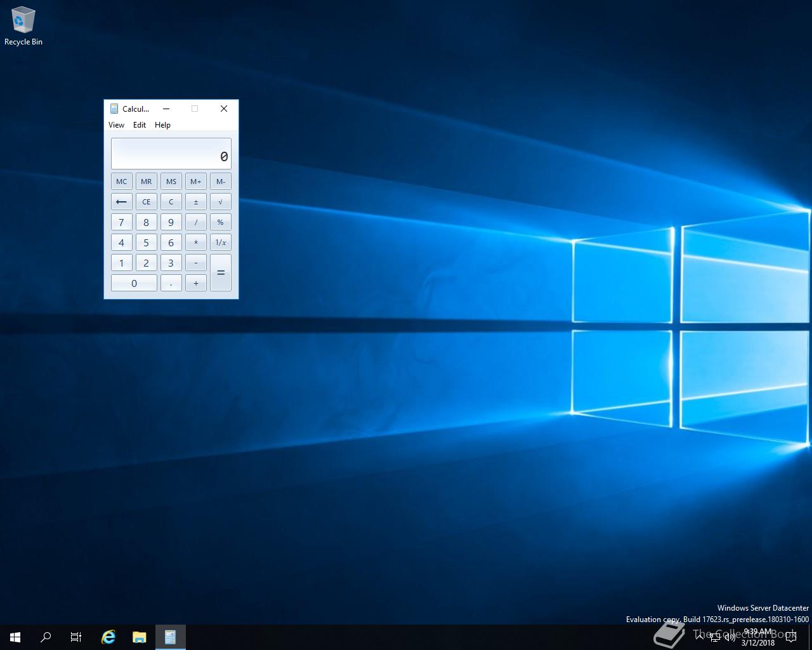Click the square root button
Screen dimensions: 812x650
click(220, 202)
